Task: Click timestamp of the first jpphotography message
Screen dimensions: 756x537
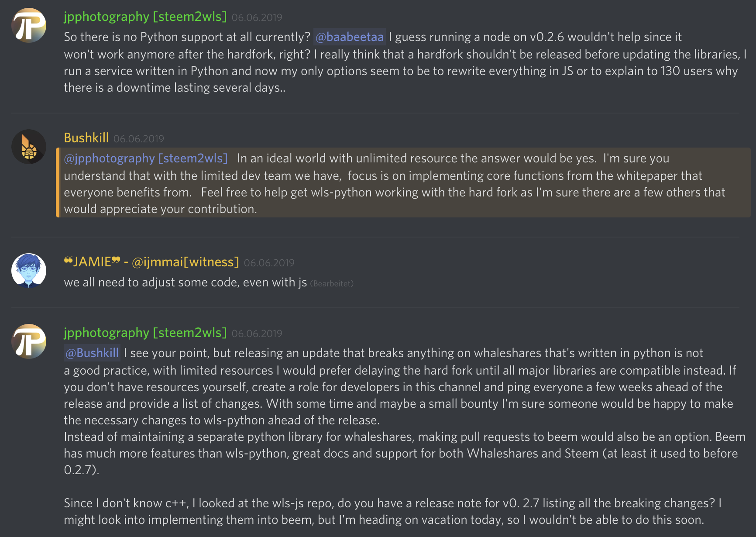Action: [257, 17]
